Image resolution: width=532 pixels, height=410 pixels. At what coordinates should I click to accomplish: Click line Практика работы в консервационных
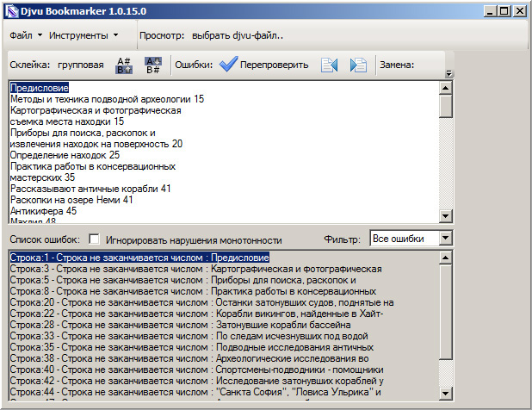(x=93, y=166)
